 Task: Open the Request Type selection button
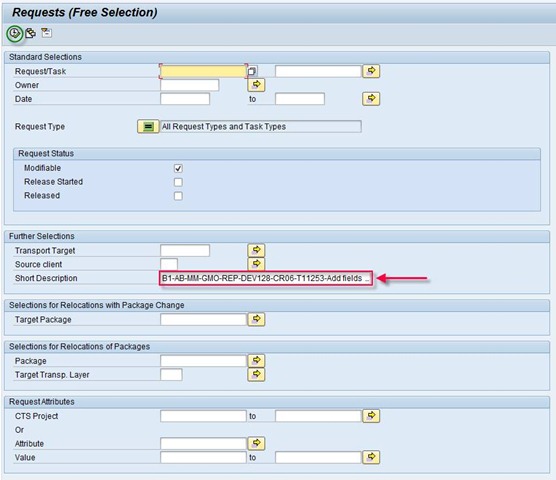click(x=148, y=127)
